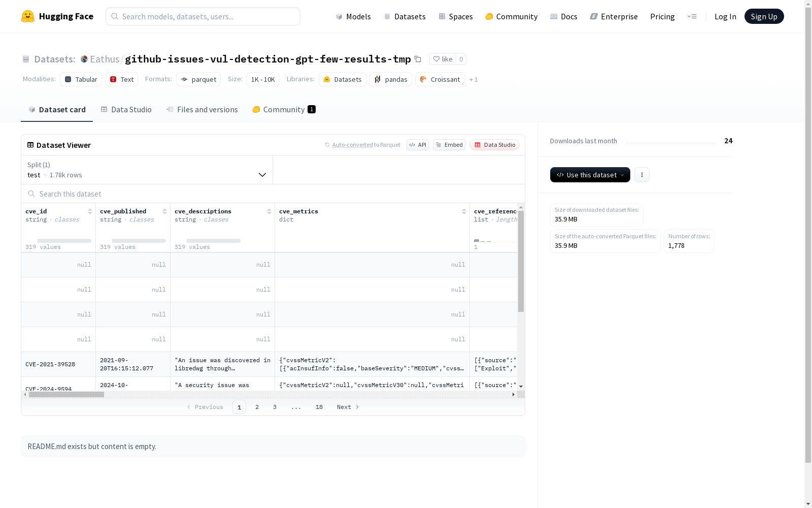Click the Text modality tag

(x=122, y=79)
